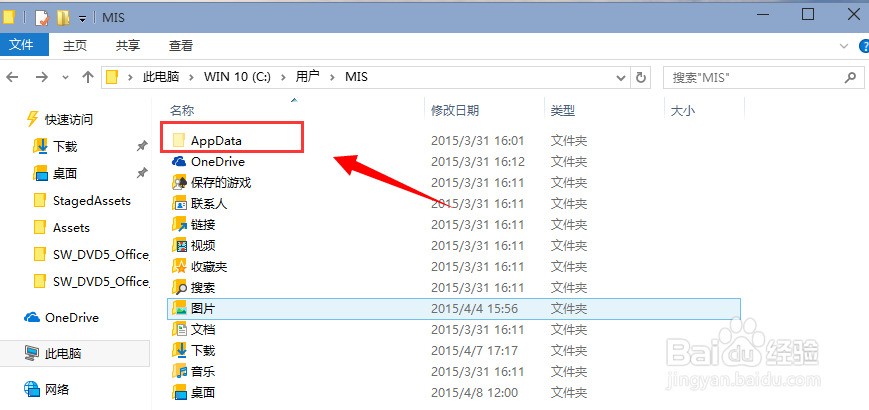Screen dimensions: 869x410
Task: Unpin 桌面 from quick access
Action: point(142,173)
